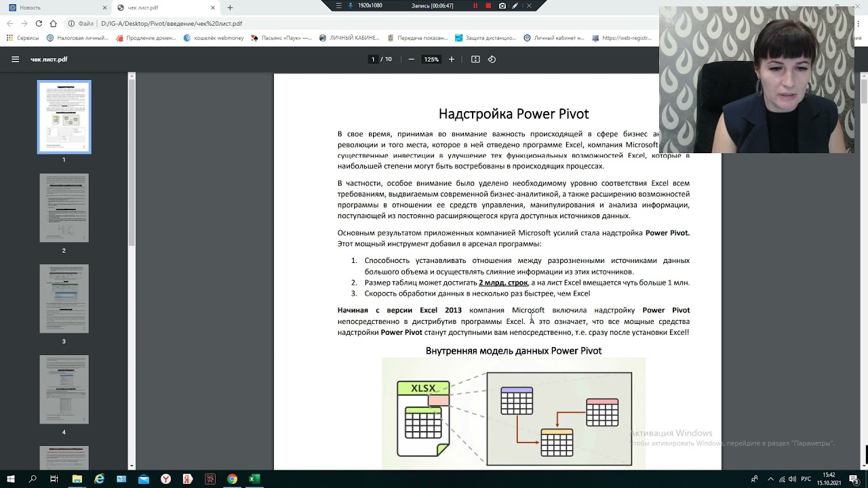The height and width of the screenshot is (488, 868).
Task: Take a screenshot with recorder camera icon
Action: (502, 5)
